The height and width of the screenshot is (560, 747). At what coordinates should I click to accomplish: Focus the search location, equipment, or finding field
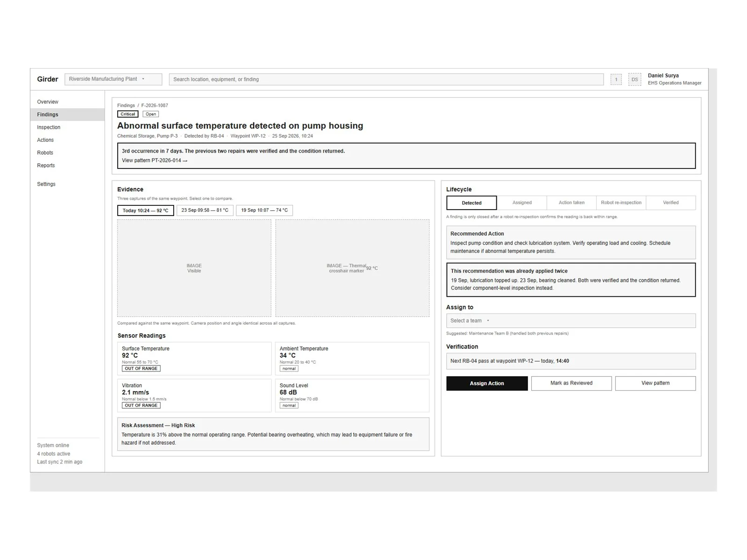click(x=386, y=79)
